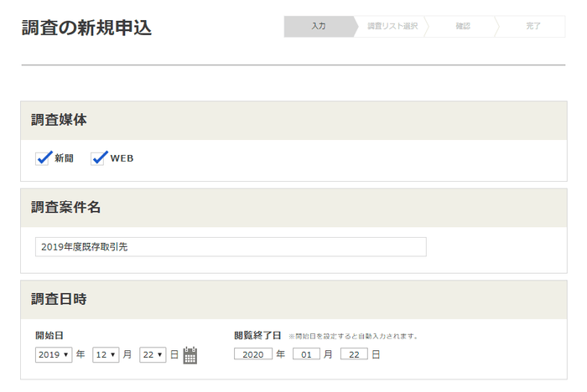Screen dimensions: 587x392
Task: Open the start month dropdown showing 12
Action: [106, 354]
